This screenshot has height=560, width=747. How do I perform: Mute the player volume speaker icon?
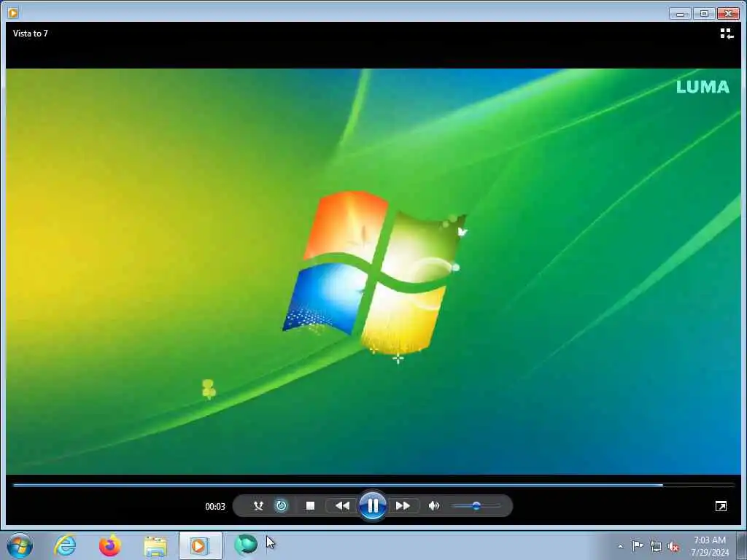click(x=433, y=506)
